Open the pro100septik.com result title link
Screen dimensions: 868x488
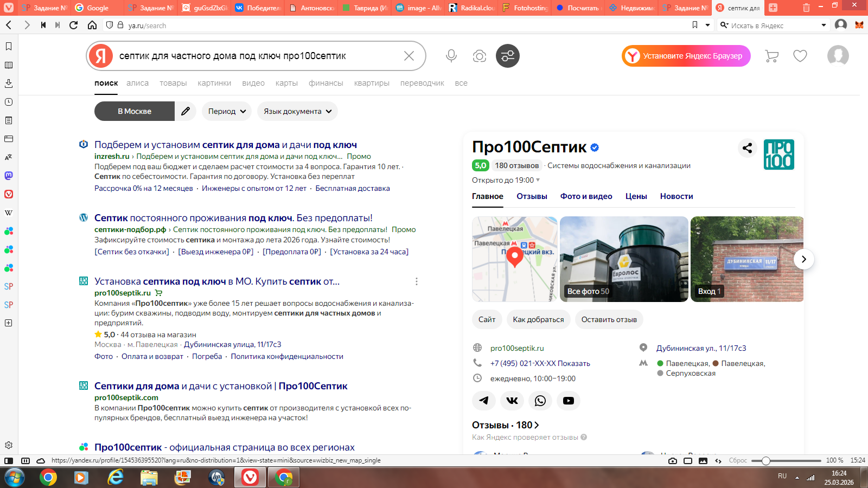pyautogui.click(x=221, y=386)
